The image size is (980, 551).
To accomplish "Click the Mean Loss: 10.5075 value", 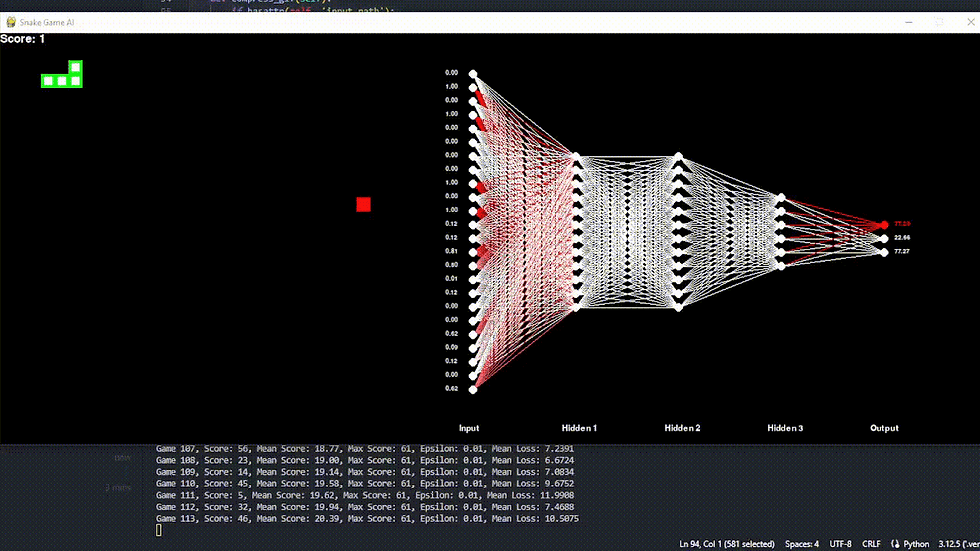I will [x=535, y=519].
